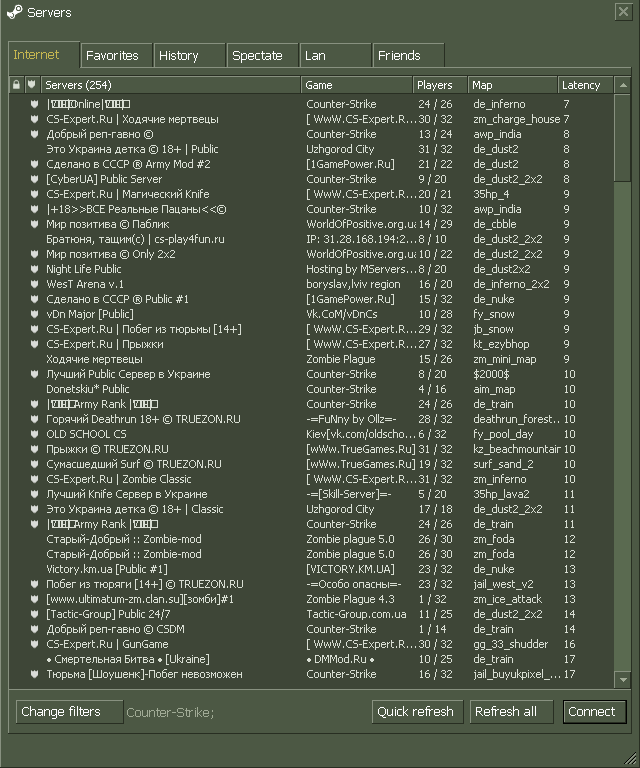Click shield icon next to Мир позитива © Паблик
This screenshot has width=640, height=768.
pos(34,224)
